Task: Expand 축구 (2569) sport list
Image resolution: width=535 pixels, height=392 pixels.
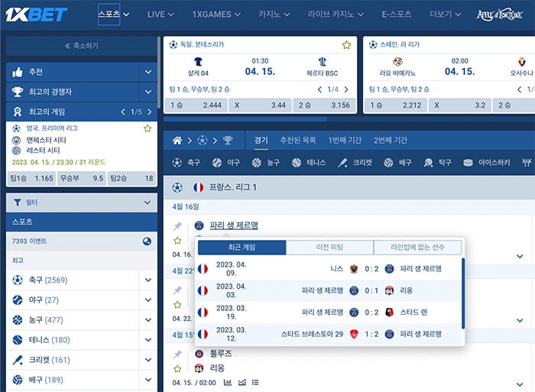Action: 148,280
